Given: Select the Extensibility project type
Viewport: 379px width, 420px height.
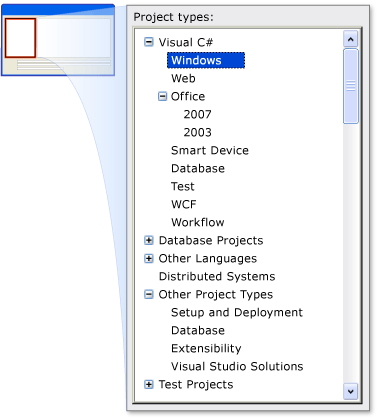Looking at the screenshot, I should [206, 348].
